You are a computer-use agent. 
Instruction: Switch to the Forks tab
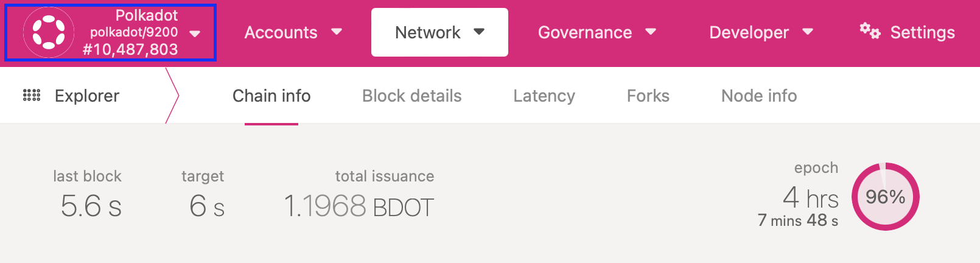(648, 96)
